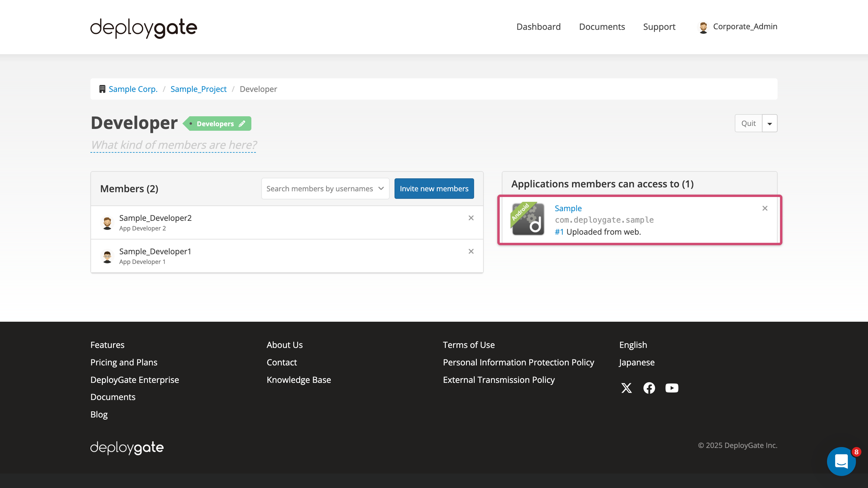The image size is (868, 488).
Task: Remove the Sample app from accessible applications
Action: [x=765, y=208]
